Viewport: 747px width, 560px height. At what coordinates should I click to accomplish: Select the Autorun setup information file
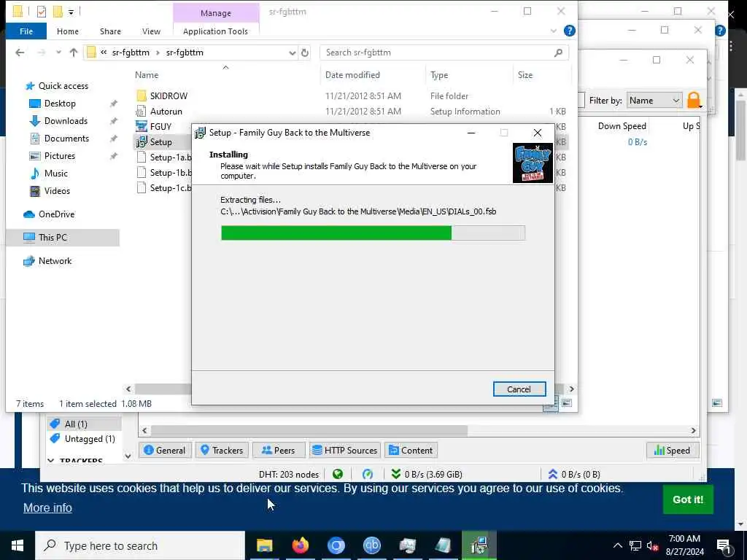pos(166,112)
